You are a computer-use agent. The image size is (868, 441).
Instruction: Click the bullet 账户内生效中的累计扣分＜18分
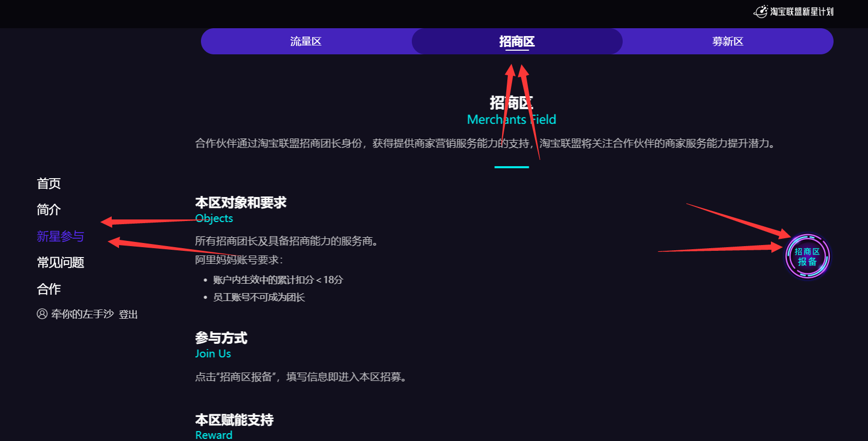pos(278,280)
